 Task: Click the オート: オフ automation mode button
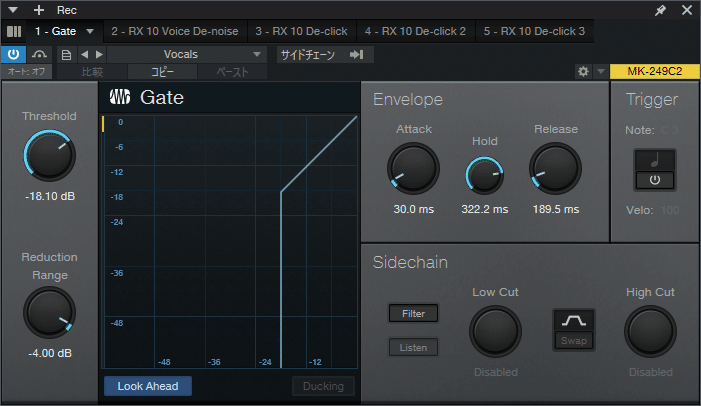[26, 72]
